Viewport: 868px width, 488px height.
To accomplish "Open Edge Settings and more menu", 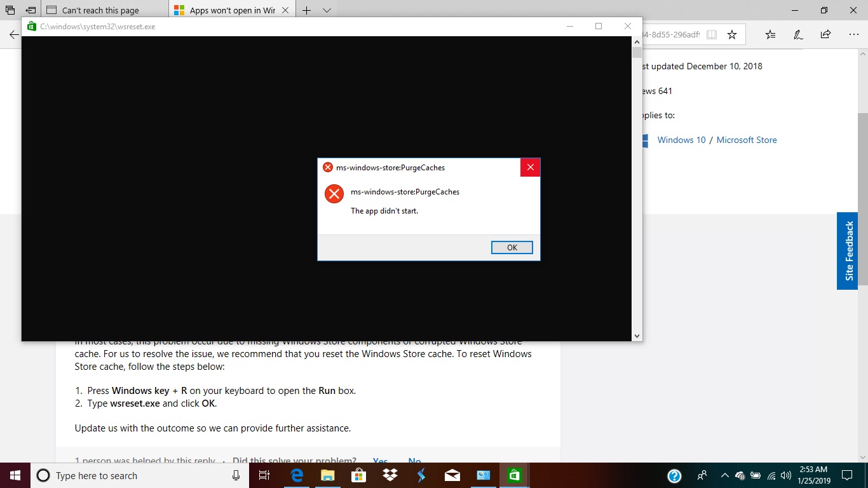I will point(853,34).
